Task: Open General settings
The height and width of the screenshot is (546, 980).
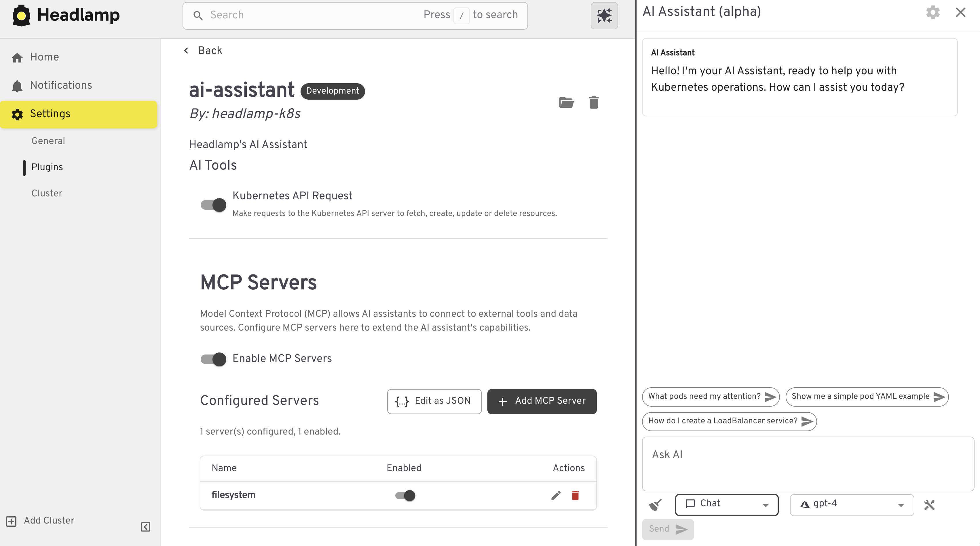Action: coord(48,141)
